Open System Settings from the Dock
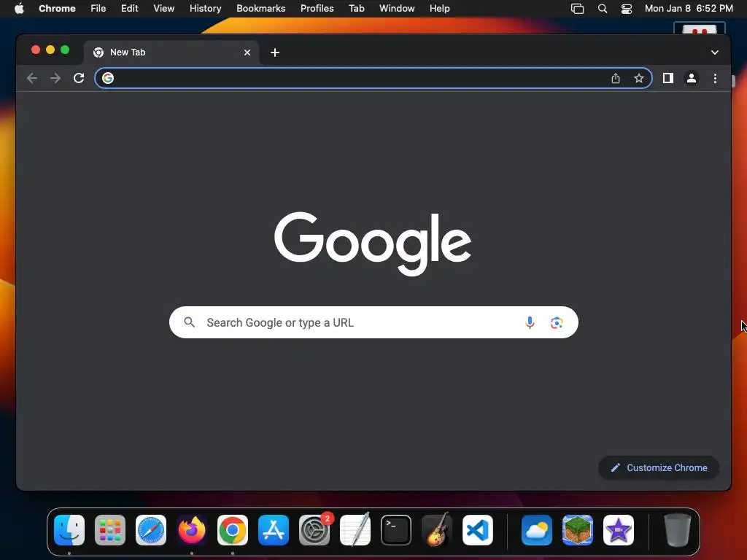 (314, 529)
